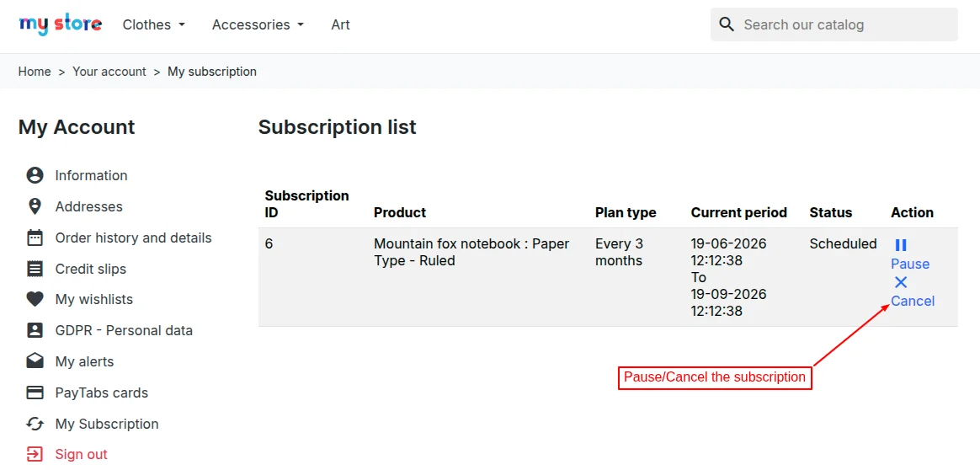This screenshot has width=980, height=470.
Task: Click the magnifier search icon
Action: (727, 24)
